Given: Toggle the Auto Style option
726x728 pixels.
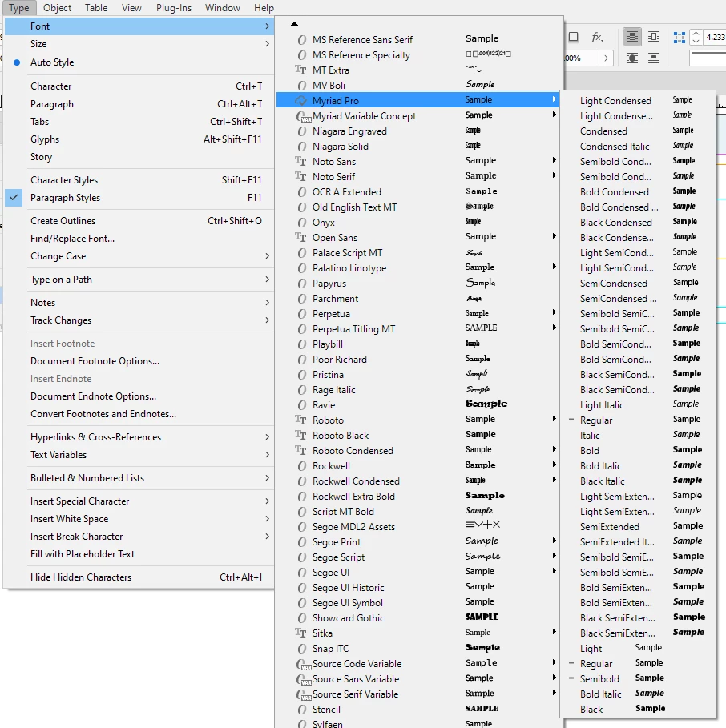Looking at the screenshot, I should click(139, 62).
